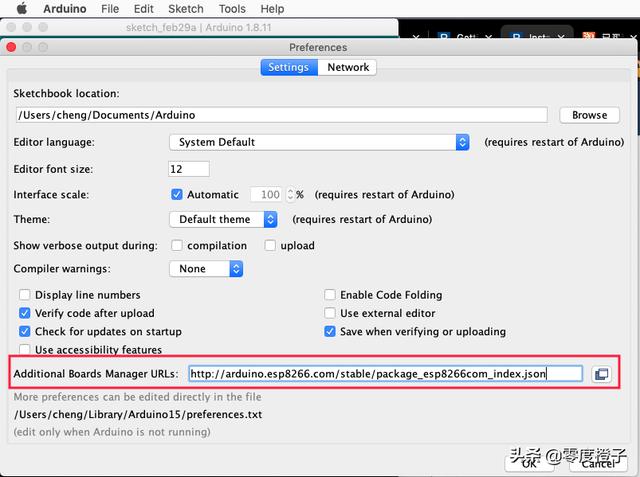640x477 pixels.
Task: Enable verbose output during upload
Action: pyautogui.click(x=270, y=245)
